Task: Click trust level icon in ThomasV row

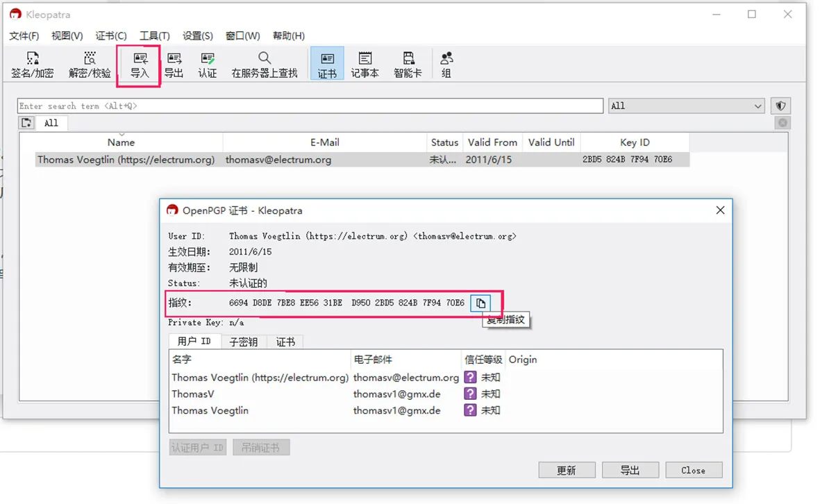Action: click(470, 394)
